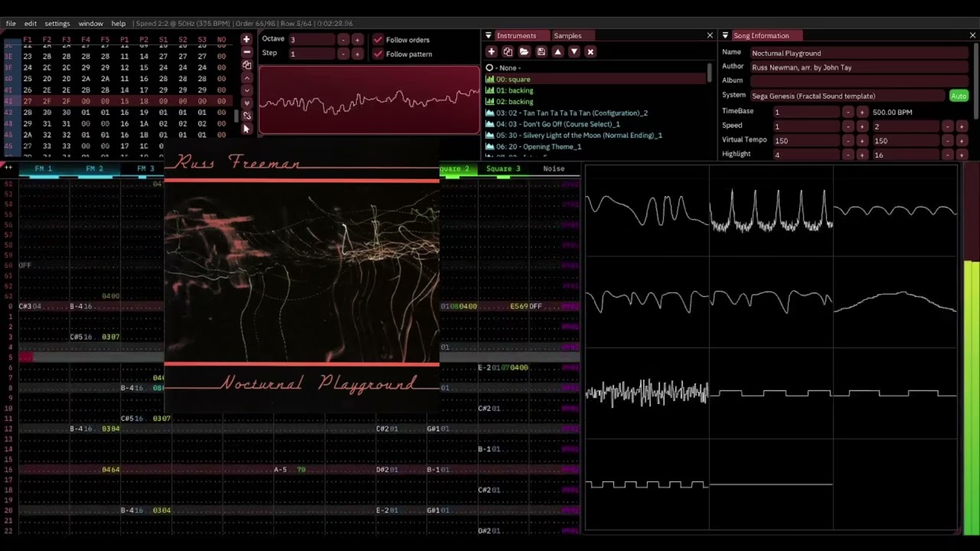Image resolution: width=980 pixels, height=551 pixels.
Task: Select the cursor mode icon in orders panel
Action: [247, 128]
